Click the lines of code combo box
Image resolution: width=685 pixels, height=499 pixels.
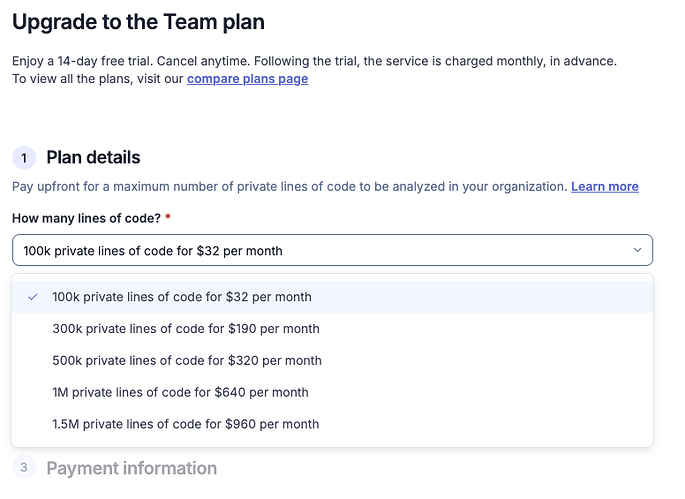320,250
